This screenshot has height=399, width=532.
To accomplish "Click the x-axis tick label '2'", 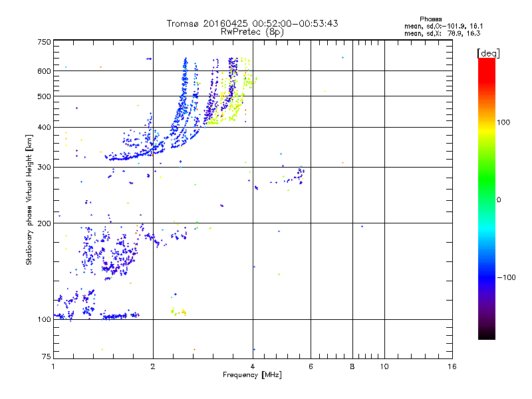I will coord(153,366).
